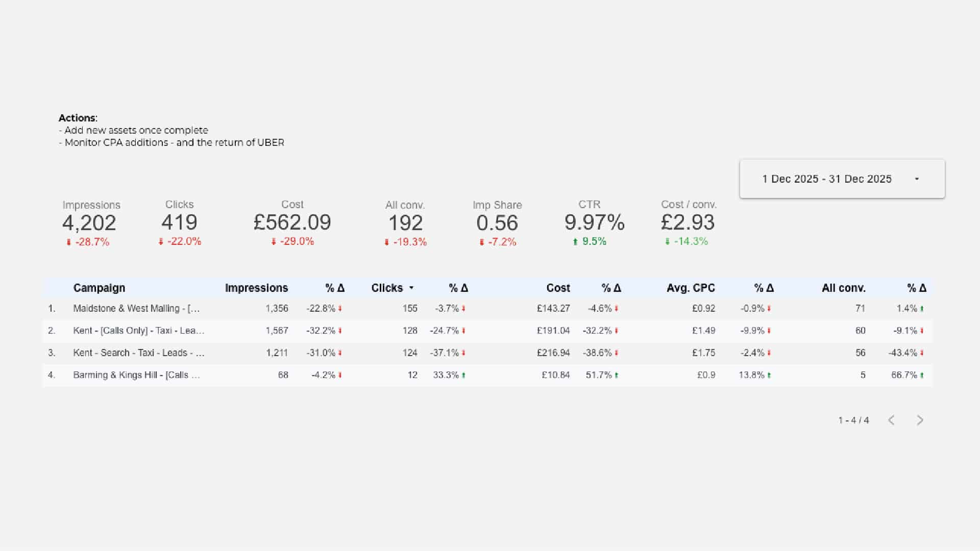Viewport: 980px width, 551px height.
Task: Sort table by Impressions column header
Action: (x=256, y=288)
